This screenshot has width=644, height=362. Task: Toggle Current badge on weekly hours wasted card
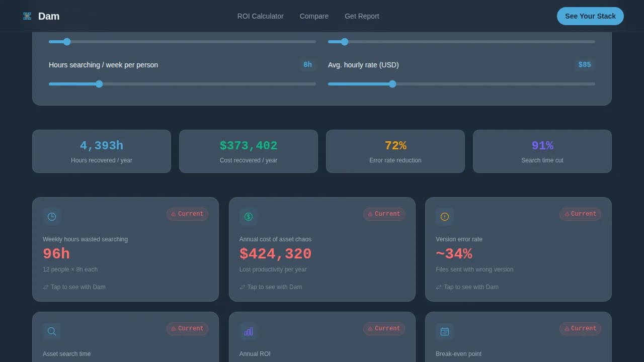(x=187, y=214)
